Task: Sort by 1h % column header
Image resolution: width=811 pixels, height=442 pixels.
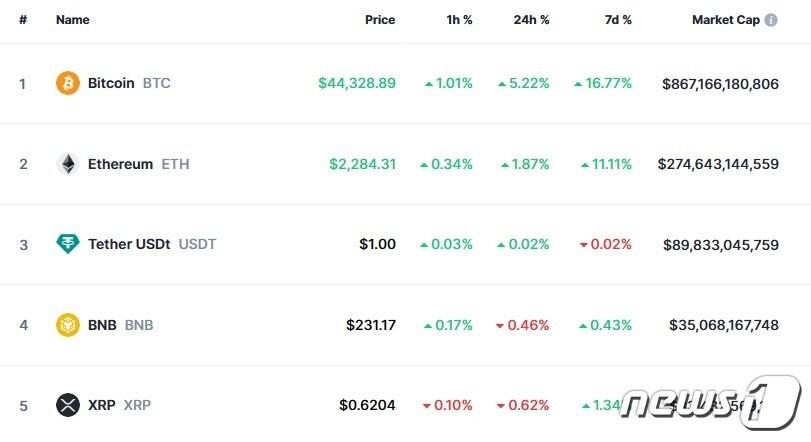Action: point(458,20)
